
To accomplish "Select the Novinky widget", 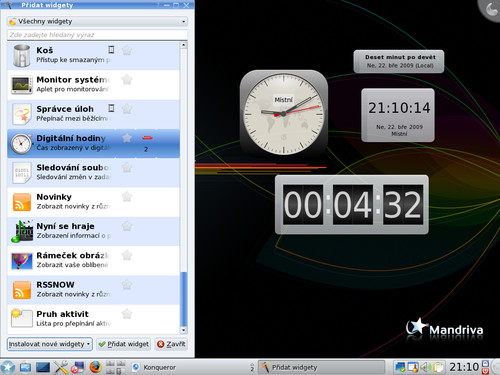I will click(93, 202).
